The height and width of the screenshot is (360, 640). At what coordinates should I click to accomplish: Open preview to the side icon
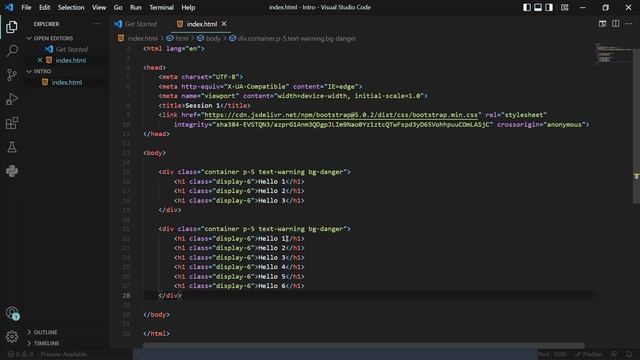[602, 24]
